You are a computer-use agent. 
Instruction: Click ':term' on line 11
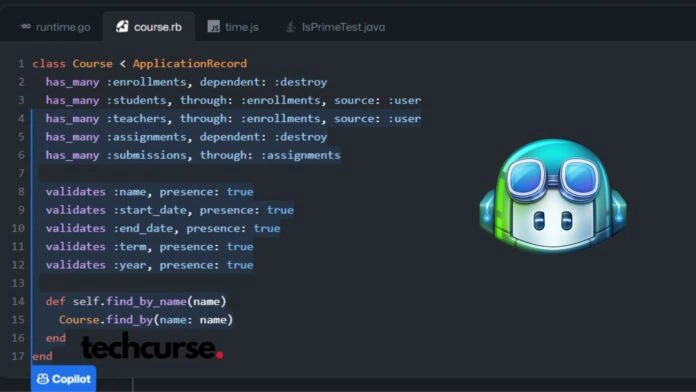pos(130,246)
